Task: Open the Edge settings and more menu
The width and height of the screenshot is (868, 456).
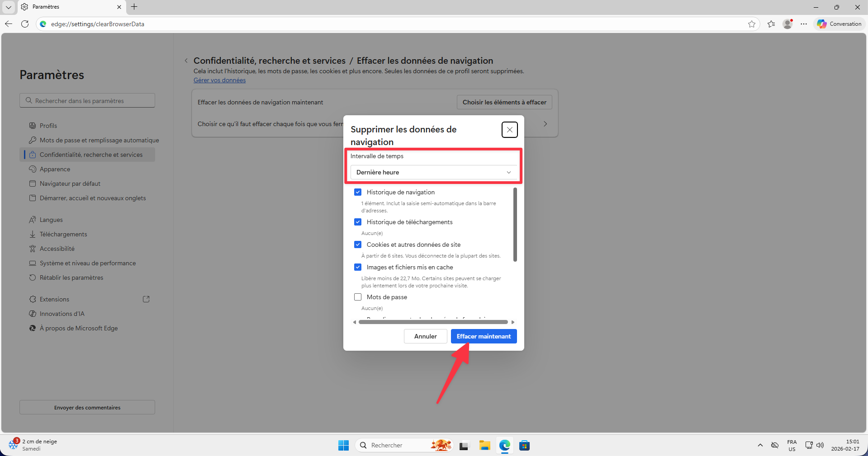Action: click(x=804, y=24)
